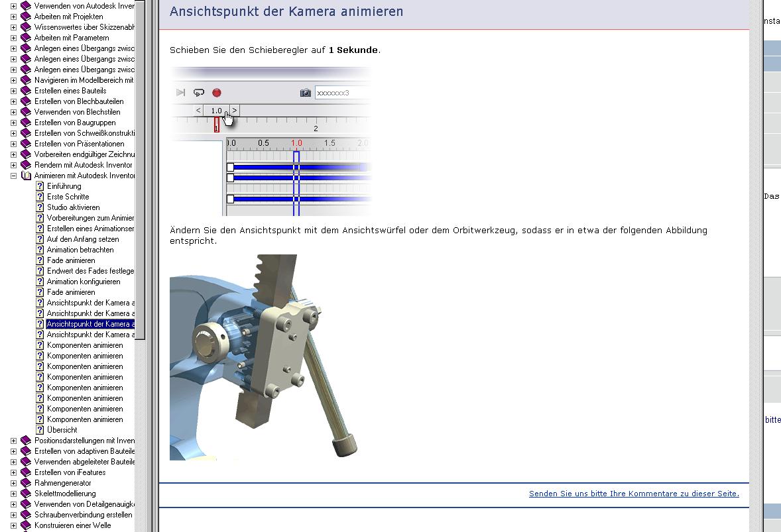
Task: Expand the Positionsdarstellungen mit Inventor node
Action: point(13,441)
